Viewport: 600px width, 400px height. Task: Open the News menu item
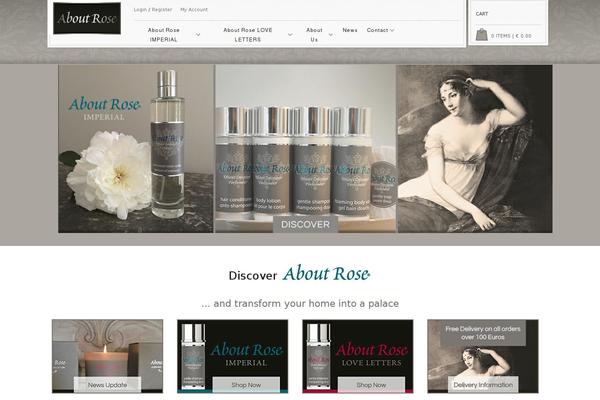click(350, 30)
